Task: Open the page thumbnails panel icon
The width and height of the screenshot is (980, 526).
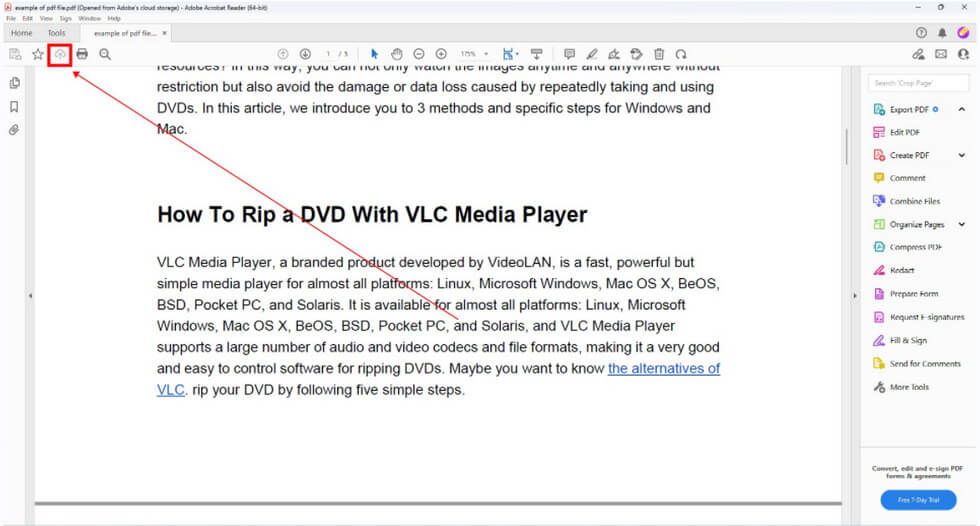Action: [14, 83]
